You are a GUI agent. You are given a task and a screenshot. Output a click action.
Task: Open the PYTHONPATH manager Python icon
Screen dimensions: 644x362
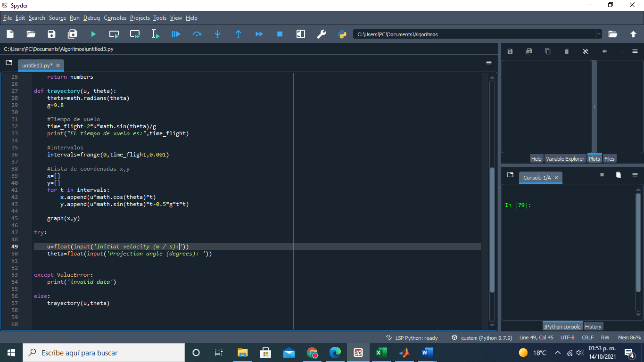(x=342, y=34)
